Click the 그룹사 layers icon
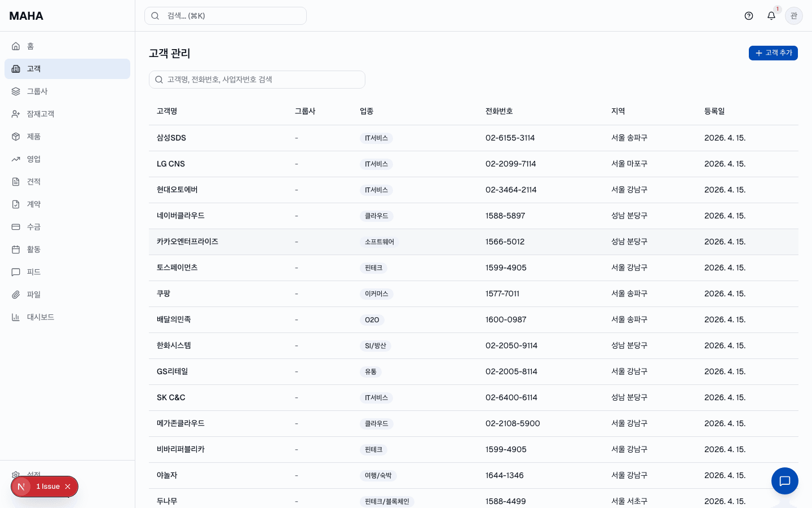Screen dimensions: 812x508 click(16, 91)
